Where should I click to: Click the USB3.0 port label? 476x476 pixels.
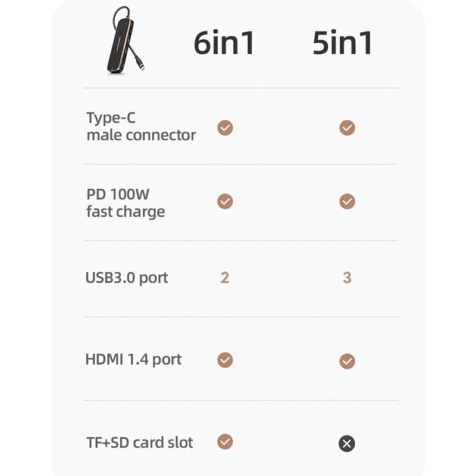[127, 278]
